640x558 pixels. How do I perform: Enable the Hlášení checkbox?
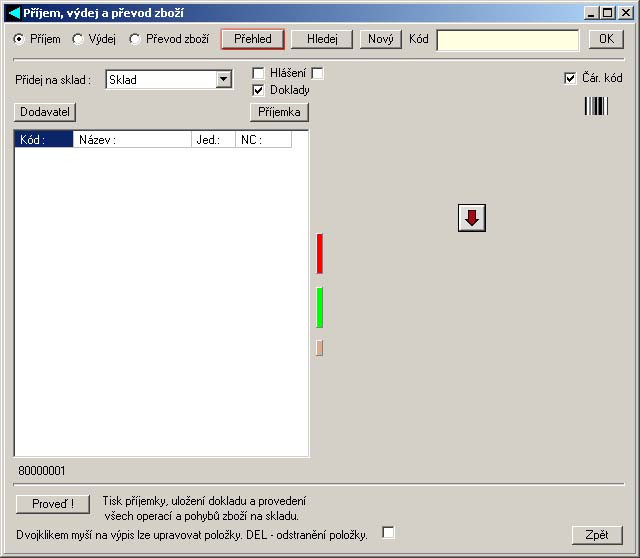pyautogui.click(x=258, y=73)
